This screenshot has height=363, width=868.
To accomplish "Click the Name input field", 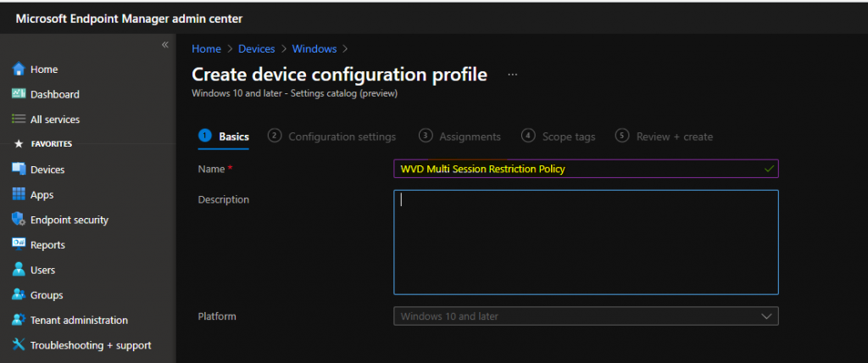I will [586, 169].
